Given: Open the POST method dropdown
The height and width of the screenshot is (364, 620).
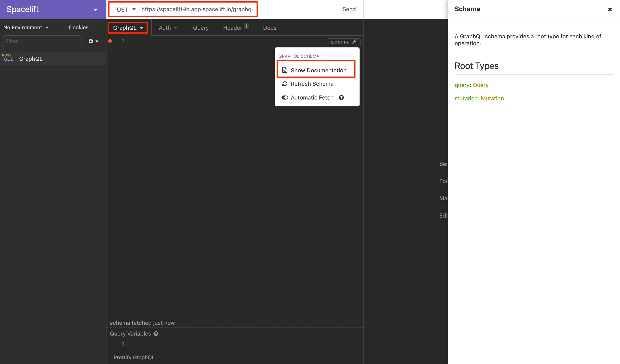Looking at the screenshot, I should coord(124,9).
